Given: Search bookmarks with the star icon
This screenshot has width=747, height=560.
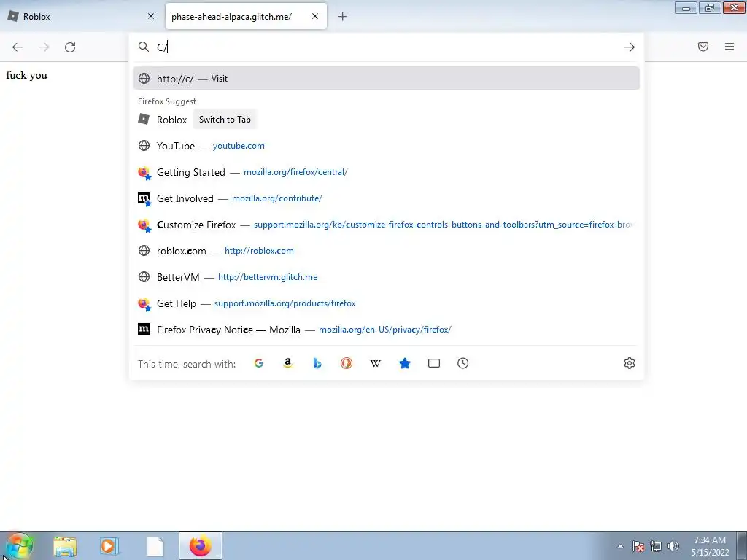Looking at the screenshot, I should [404, 363].
